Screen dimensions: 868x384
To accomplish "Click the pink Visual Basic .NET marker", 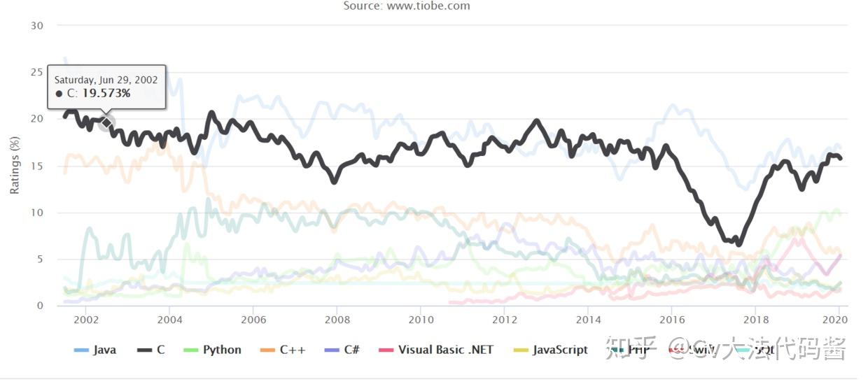I will pyautogui.click(x=386, y=350).
